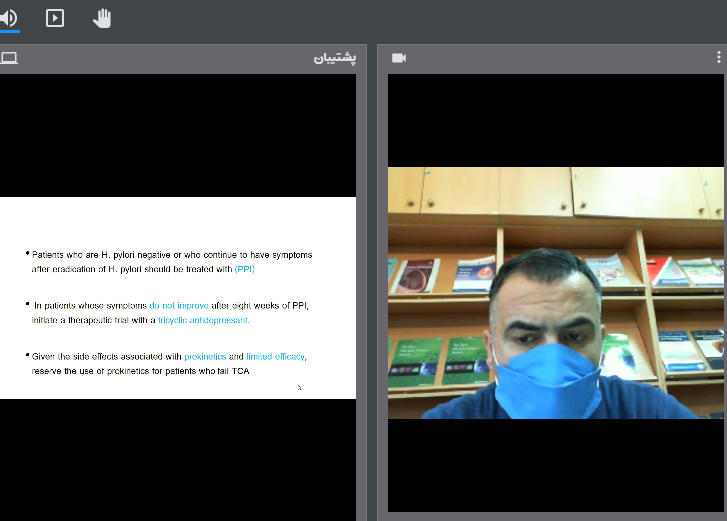727x521 pixels.
Task: Raise your hand using the hand icon
Action: coord(102,18)
